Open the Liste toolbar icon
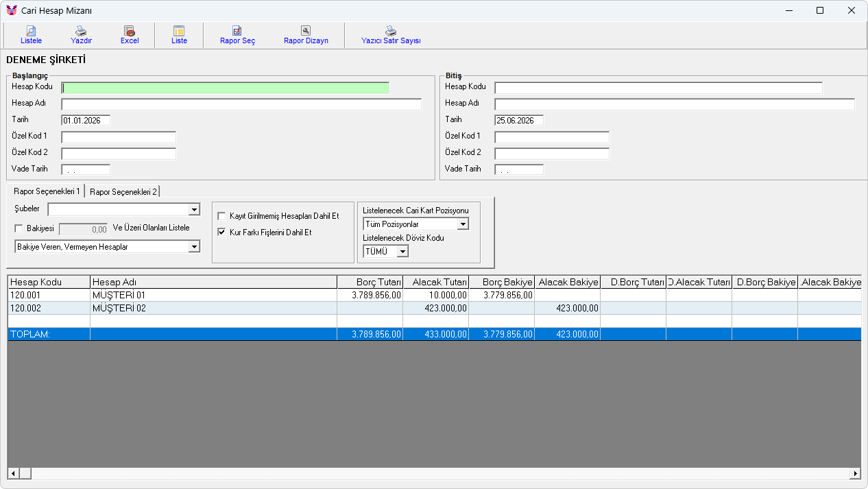The image size is (868, 489). (179, 31)
